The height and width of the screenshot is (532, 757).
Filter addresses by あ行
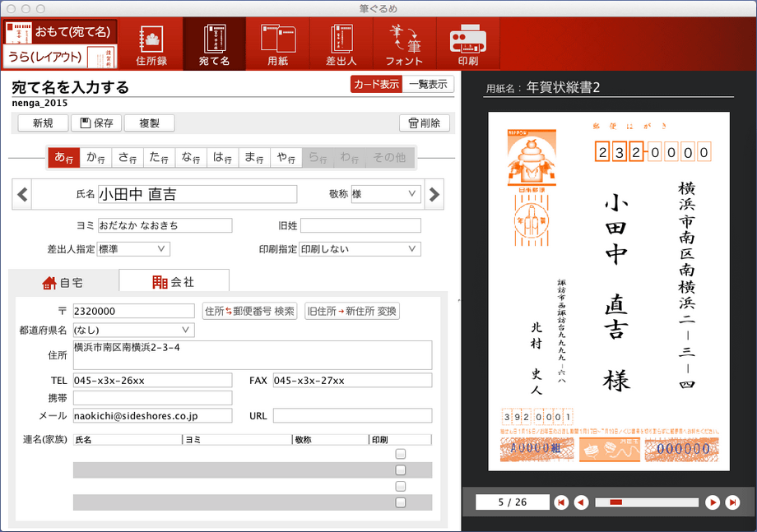[63, 157]
